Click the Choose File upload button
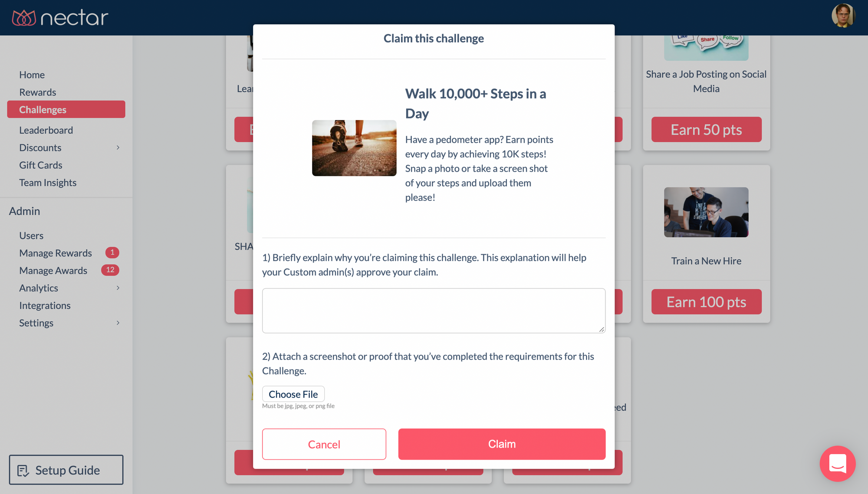Image resolution: width=868 pixels, height=494 pixels. coord(293,393)
